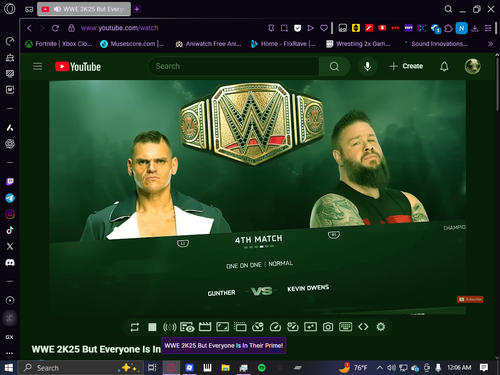
Task: Click the blue N extension icon
Action: click(x=462, y=28)
